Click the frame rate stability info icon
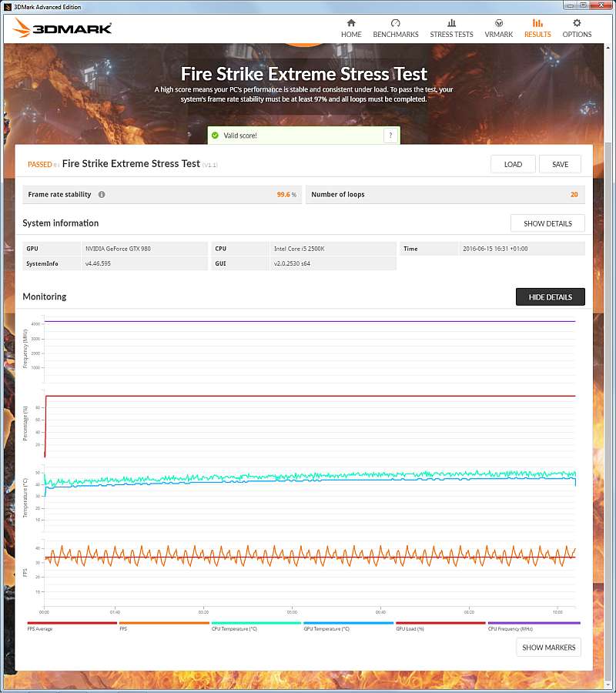Image resolution: width=616 pixels, height=693 pixels. point(102,195)
